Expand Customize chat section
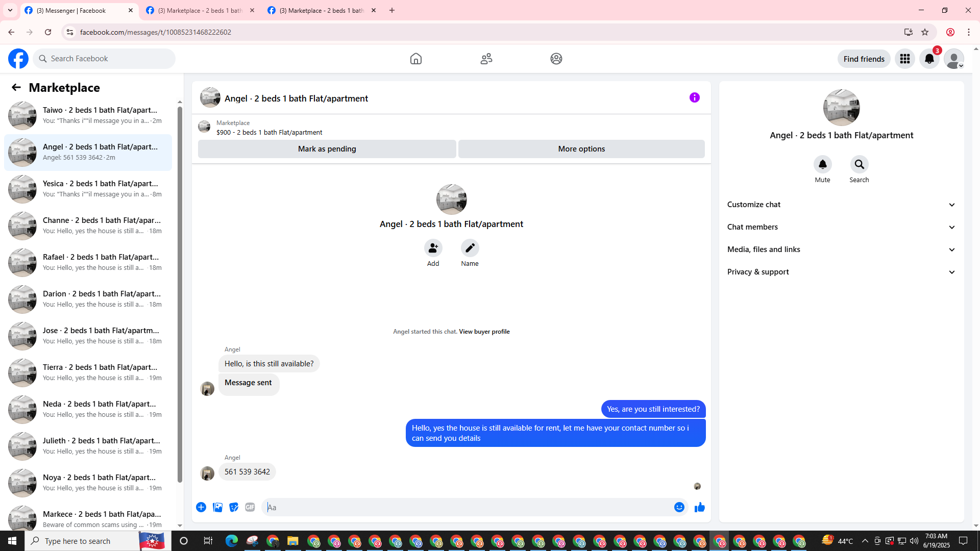 [841, 205]
